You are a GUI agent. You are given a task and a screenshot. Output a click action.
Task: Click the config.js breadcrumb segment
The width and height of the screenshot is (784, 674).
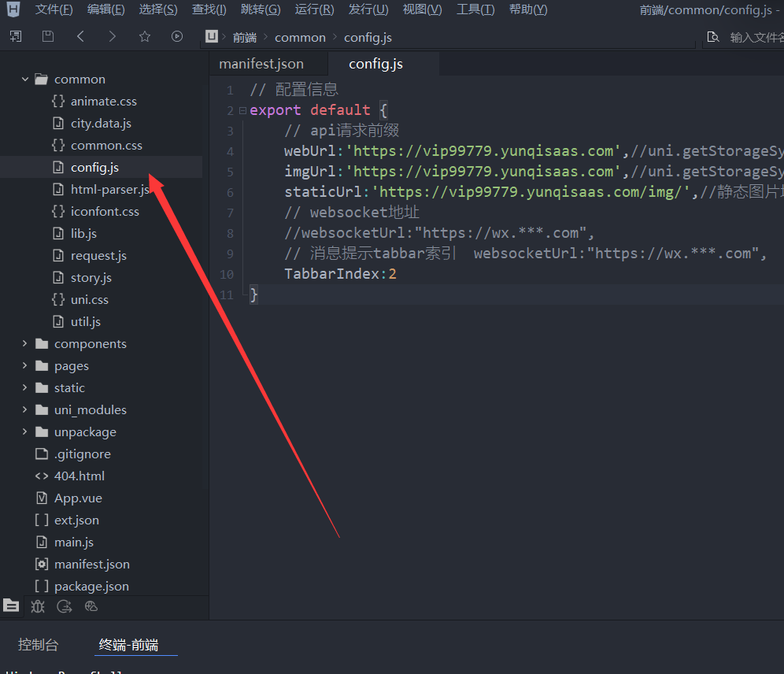[368, 38]
